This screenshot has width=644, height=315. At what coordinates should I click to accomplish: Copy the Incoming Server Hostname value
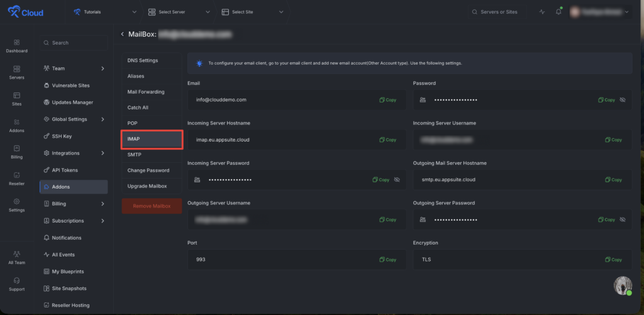click(x=388, y=140)
